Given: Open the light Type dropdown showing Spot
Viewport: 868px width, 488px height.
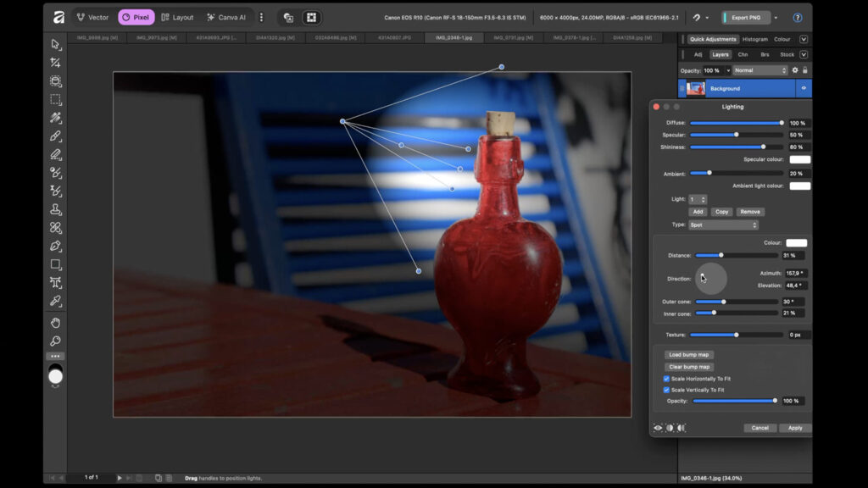Looking at the screenshot, I should click(x=725, y=224).
